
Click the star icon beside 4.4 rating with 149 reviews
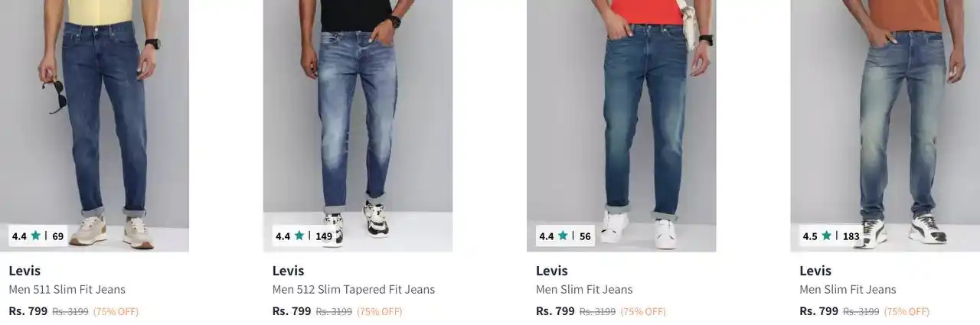[299, 236]
